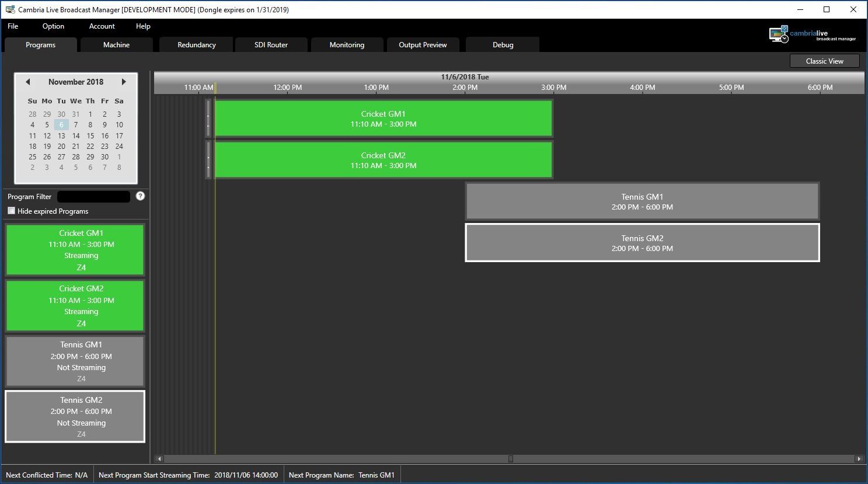Image resolution: width=868 pixels, height=484 pixels.
Task: Go to next month in calendar
Action: 124,82
